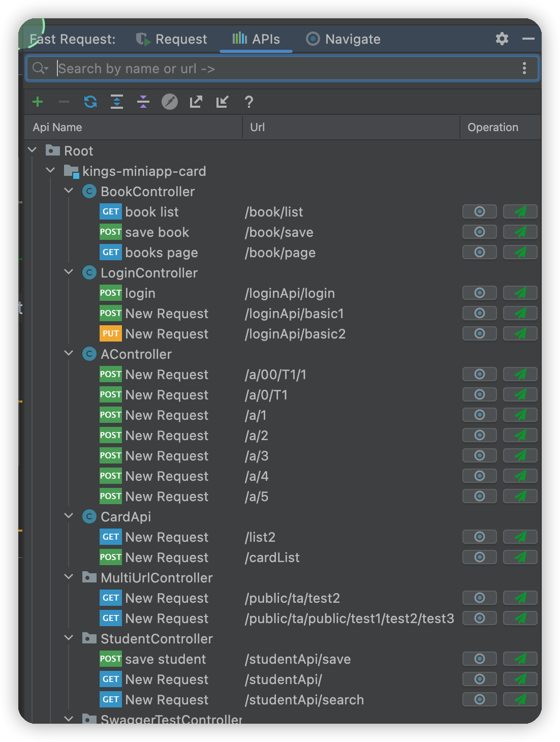Select the save student API row

pyautogui.click(x=166, y=659)
